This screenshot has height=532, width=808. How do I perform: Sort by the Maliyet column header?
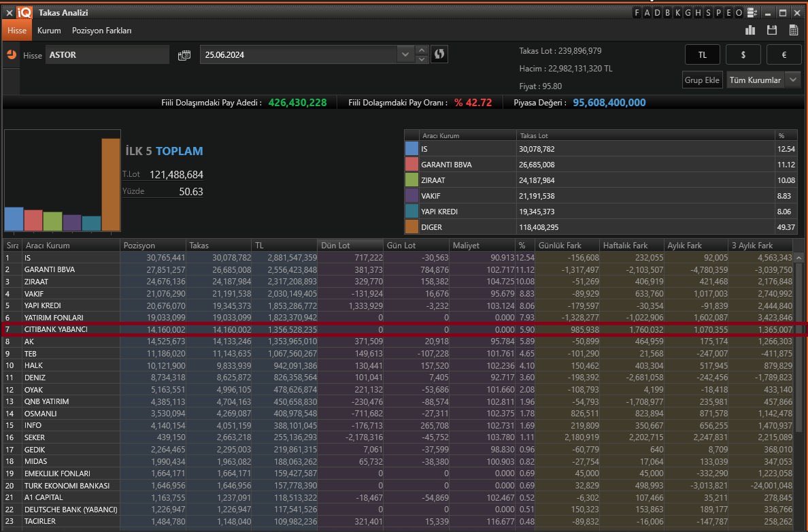pos(482,246)
